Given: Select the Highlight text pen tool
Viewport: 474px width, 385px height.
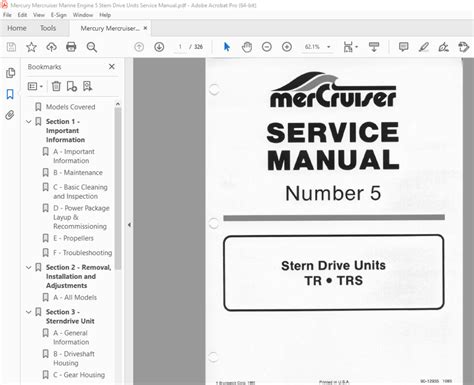Looking at the screenshot, I should pyautogui.click(x=424, y=47).
